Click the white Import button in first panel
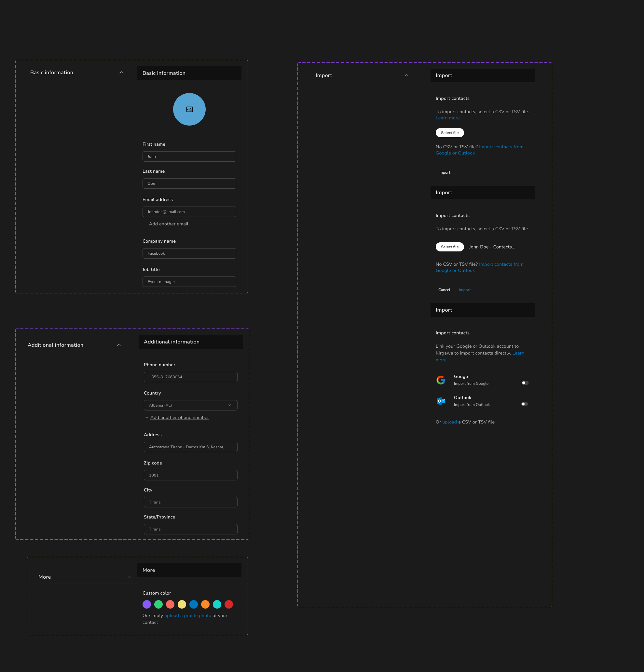The image size is (644, 672). coord(444,172)
